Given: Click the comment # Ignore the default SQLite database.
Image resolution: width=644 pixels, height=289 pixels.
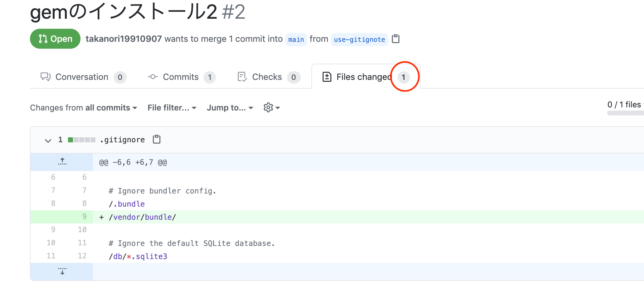Looking at the screenshot, I should point(192,243).
